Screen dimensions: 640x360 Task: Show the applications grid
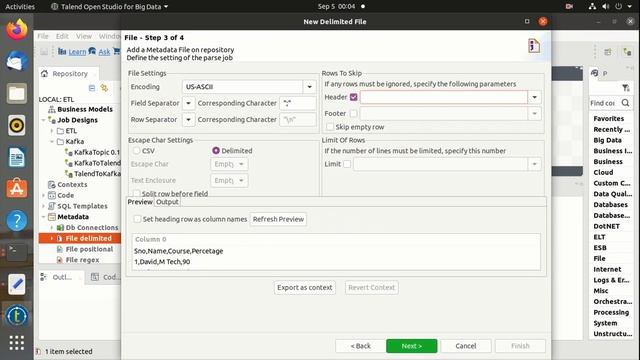click(17, 343)
